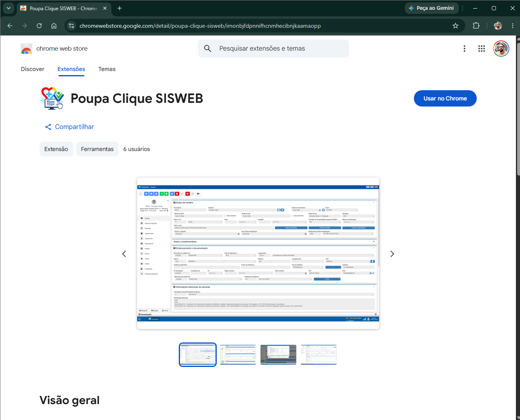
Task: Select the second screenshot thumbnail
Action: 238,355
